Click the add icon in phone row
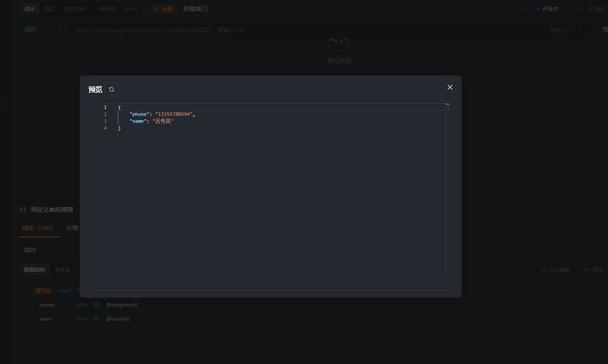 (x=96, y=305)
